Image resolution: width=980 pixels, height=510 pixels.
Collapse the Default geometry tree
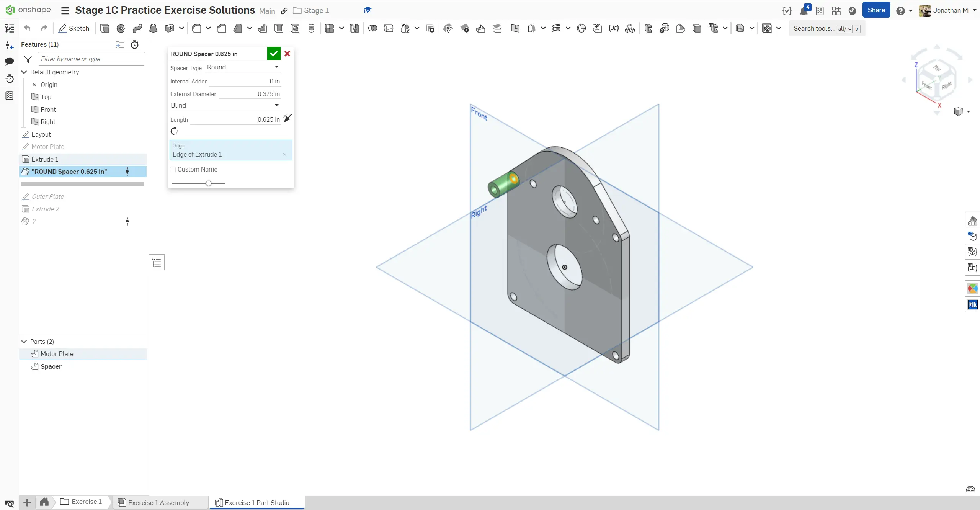coord(24,72)
